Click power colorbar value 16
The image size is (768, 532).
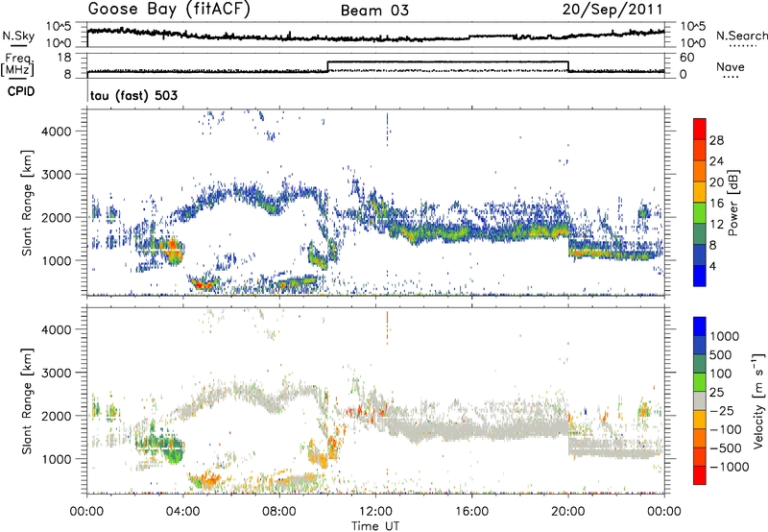point(716,204)
